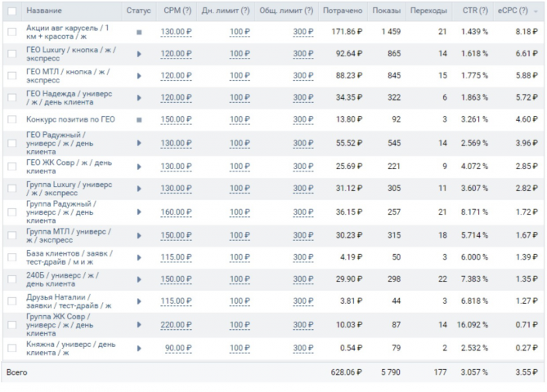Click the stop status icon for Конкурс позитив по ГЕО

pyautogui.click(x=139, y=120)
